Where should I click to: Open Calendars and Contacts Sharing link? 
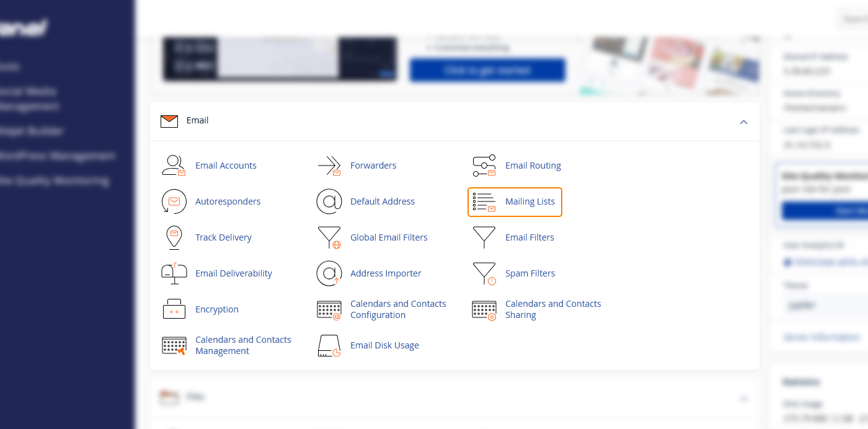pos(553,309)
